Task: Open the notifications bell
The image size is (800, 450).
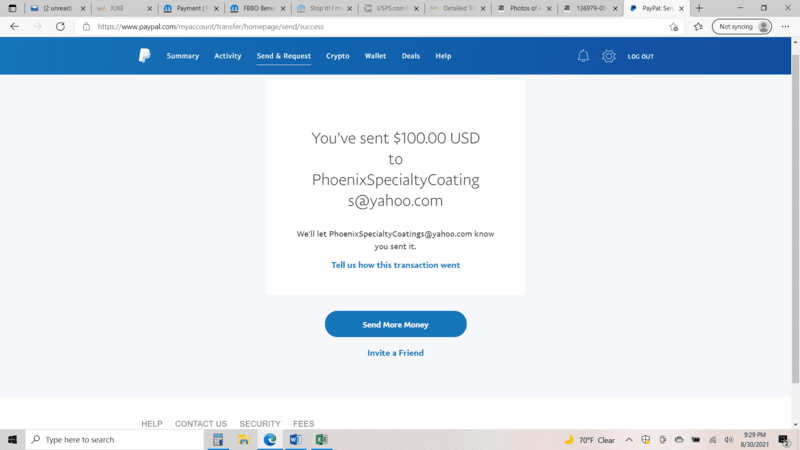Action: click(583, 56)
